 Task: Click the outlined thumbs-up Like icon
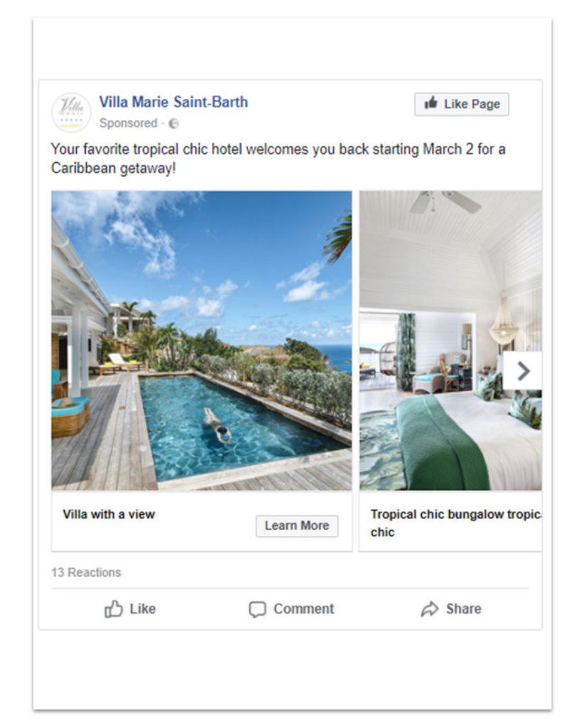[114, 609]
